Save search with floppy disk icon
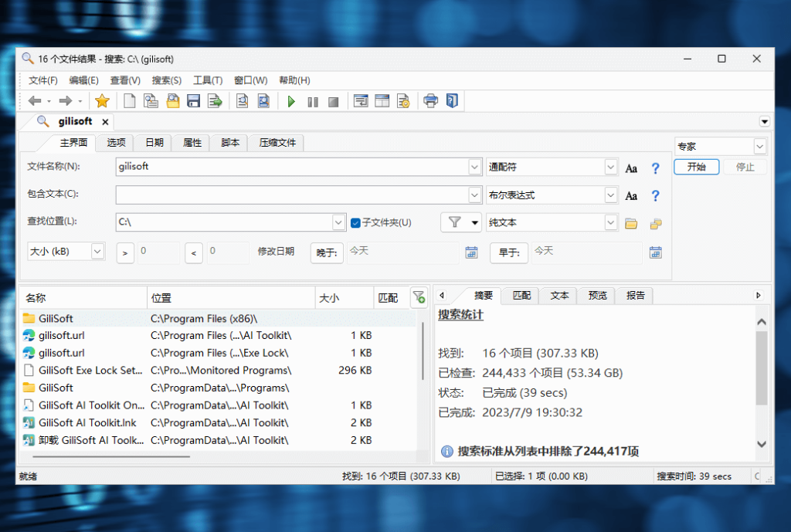Screen dimensions: 791x532 [x=194, y=101]
